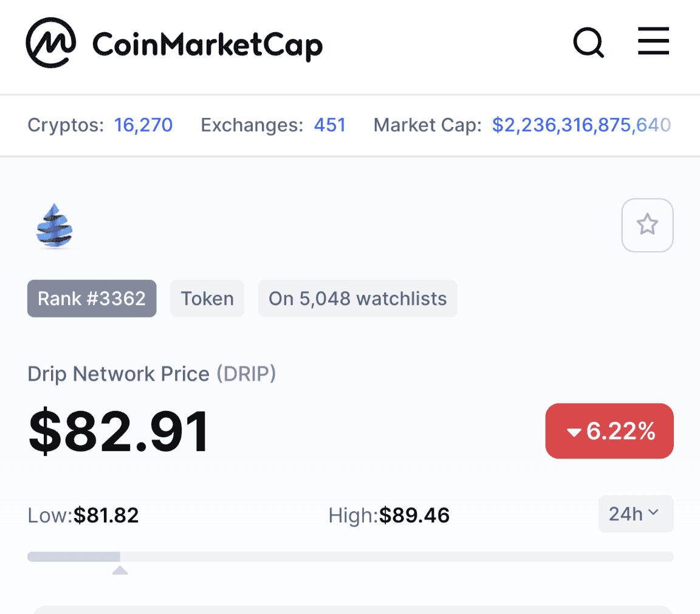Open the Cryptos listing via 16,270
700x614 pixels.
(143, 125)
